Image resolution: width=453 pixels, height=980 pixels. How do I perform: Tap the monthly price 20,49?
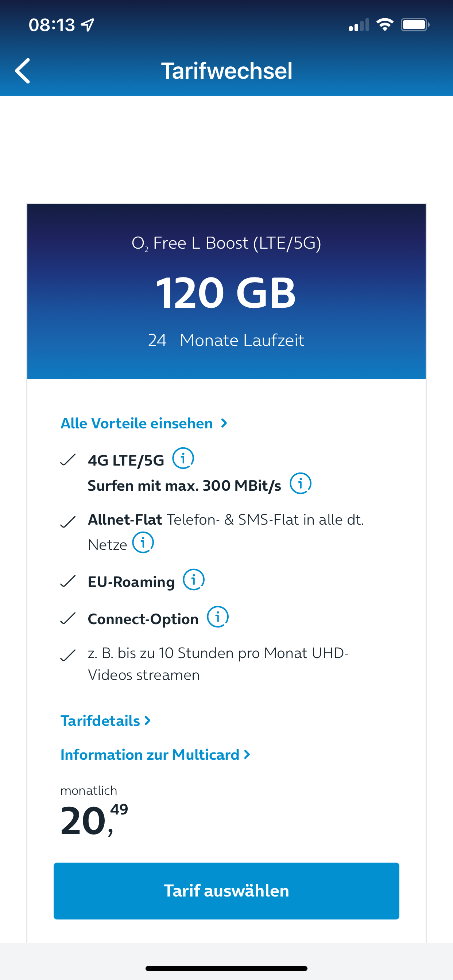coord(94,820)
